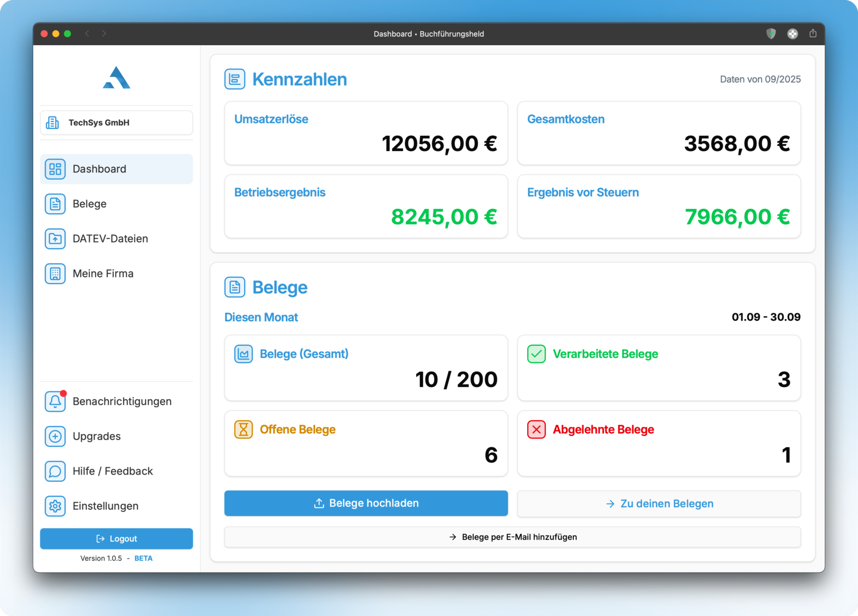The width and height of the screenshot is (858, 616).
Task: Click the Benachrichtigungen bell icon
Action: click(55, 402)
